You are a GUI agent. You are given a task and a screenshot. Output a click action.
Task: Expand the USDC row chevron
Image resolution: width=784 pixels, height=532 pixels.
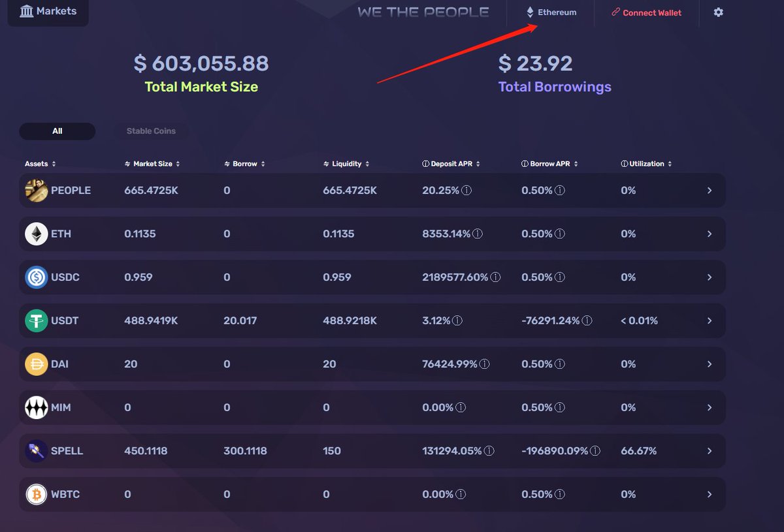pos(710,277)
